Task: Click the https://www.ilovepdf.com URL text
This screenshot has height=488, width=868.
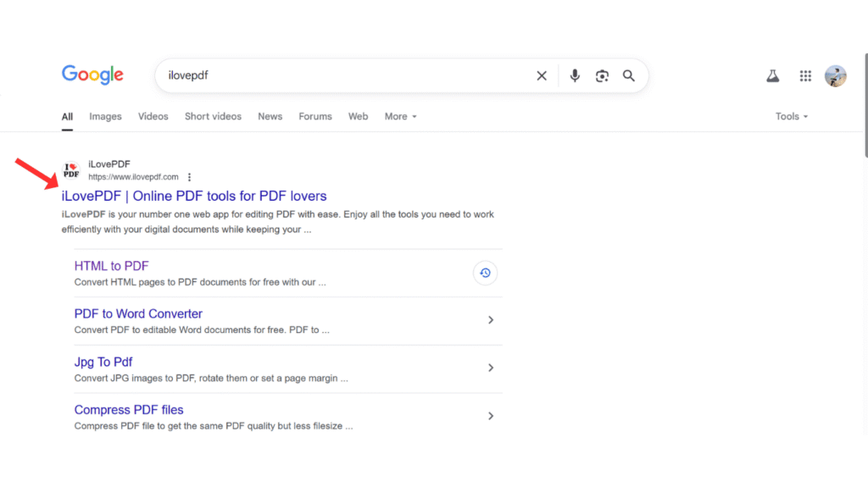Action: 133,177
